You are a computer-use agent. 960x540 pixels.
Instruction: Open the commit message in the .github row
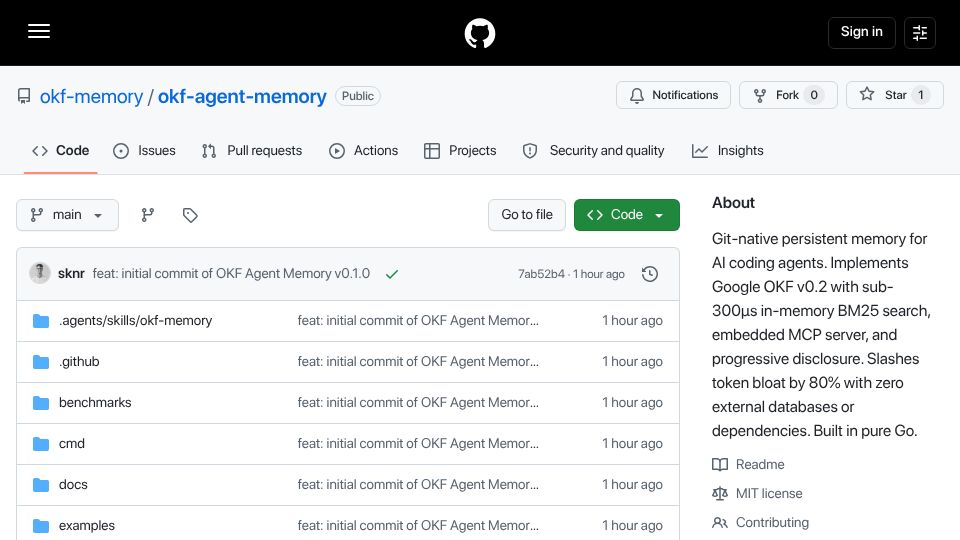point(418,362)
